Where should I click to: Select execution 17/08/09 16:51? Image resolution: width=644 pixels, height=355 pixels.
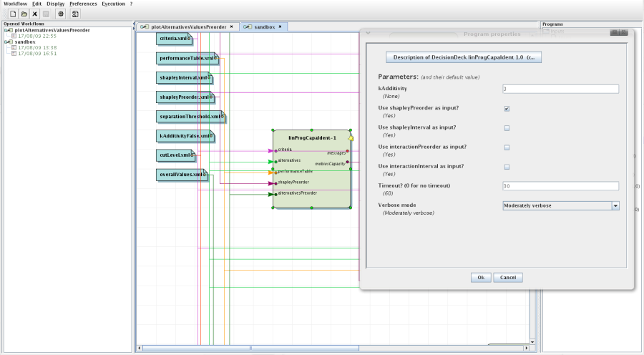click(x=37, y=54)
